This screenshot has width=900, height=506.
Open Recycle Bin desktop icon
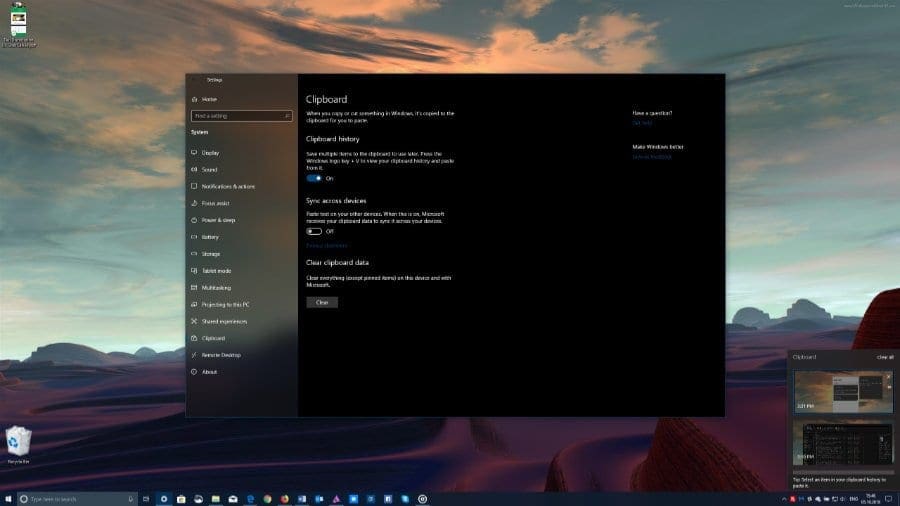[x=18, y=442]
